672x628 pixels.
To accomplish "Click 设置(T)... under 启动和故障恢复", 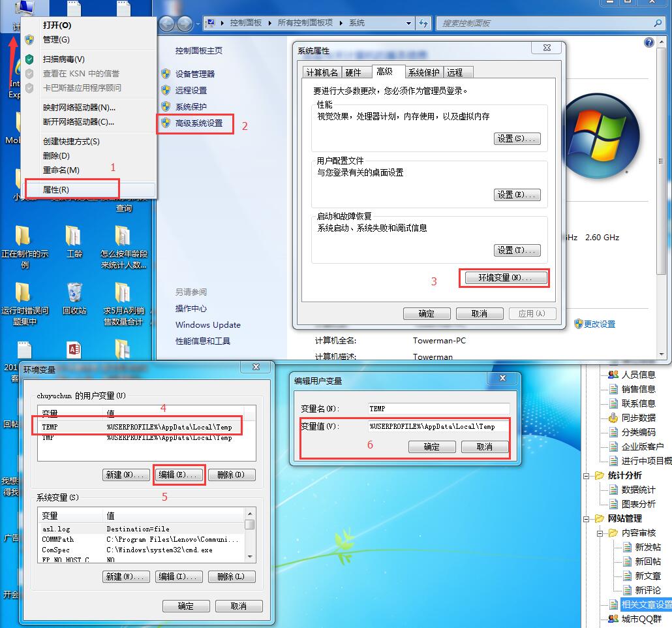I will coord(517,250).
